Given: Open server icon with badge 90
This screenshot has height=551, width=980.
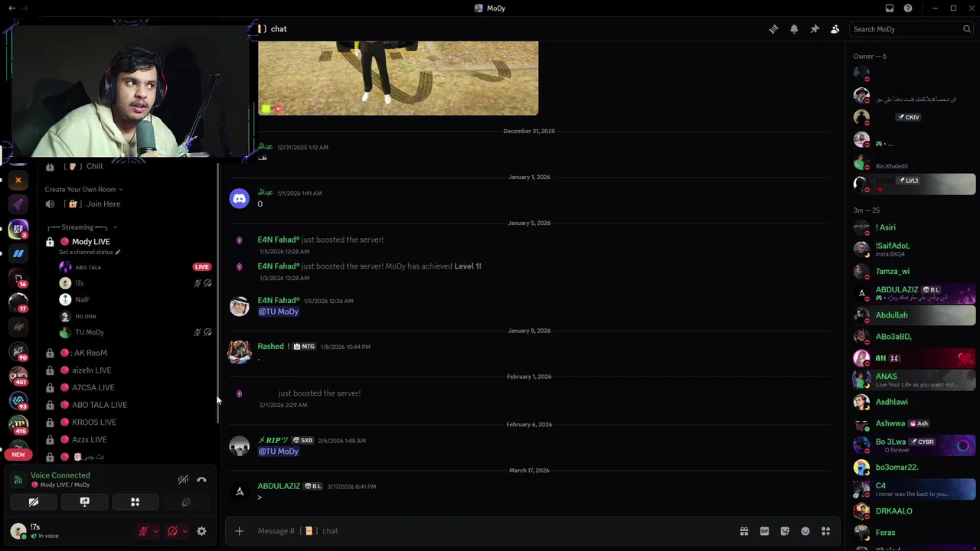Looking at the screenshot, I should (x=18, y=351).
